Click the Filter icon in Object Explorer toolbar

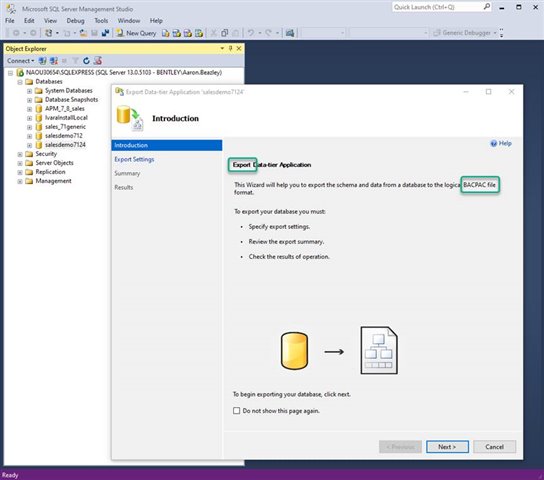point(76,61)
